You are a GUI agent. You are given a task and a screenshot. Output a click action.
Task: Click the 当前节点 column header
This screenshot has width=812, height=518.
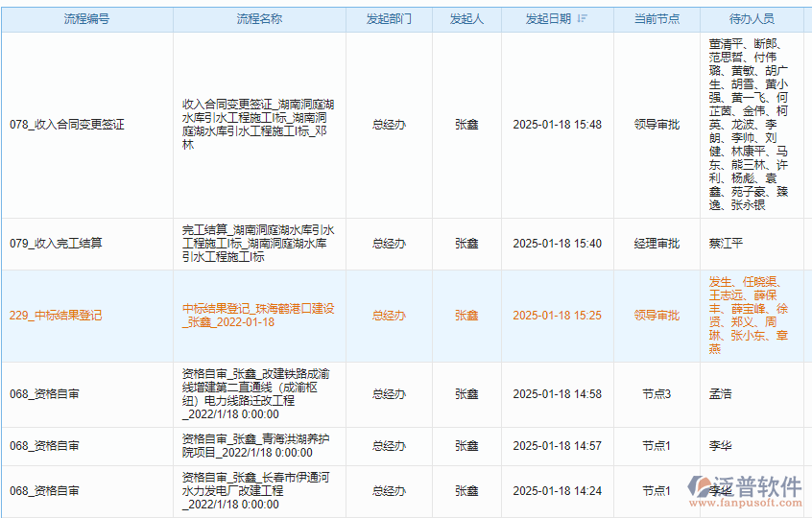(x=657, y=19)
